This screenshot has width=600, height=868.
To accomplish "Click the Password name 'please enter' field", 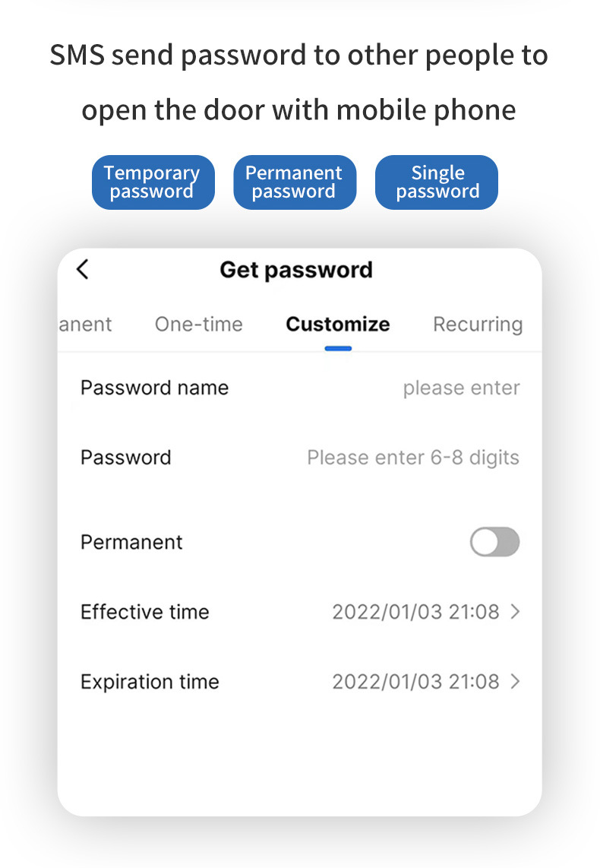I will pyautogui.click(x=461, y=388).
